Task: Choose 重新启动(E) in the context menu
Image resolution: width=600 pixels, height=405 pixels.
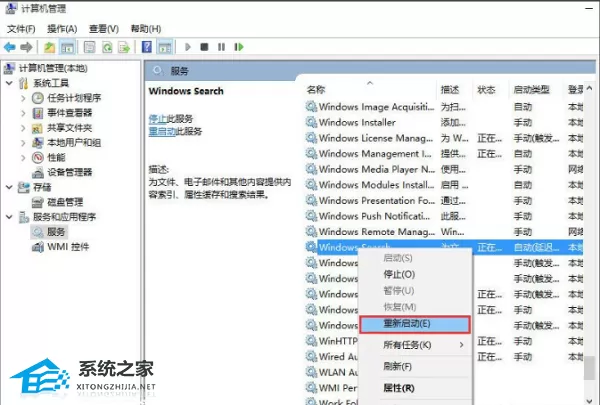Action: (415, 324)
